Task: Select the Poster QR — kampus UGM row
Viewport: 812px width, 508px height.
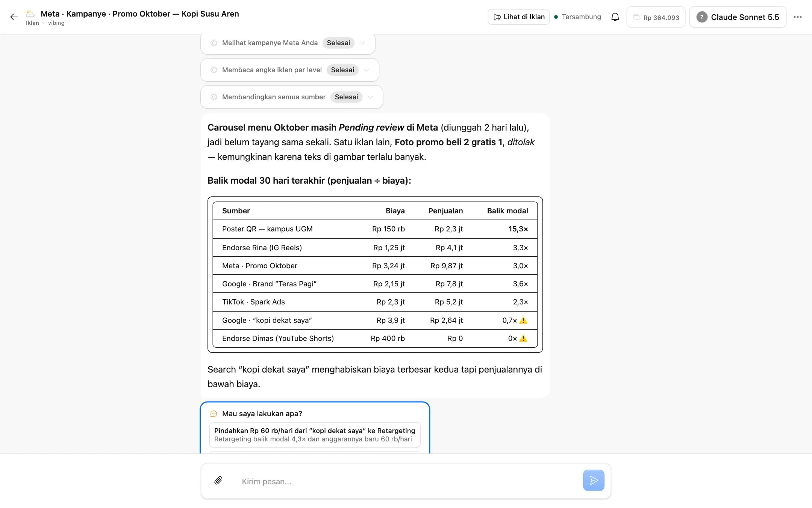Action: 375,229
